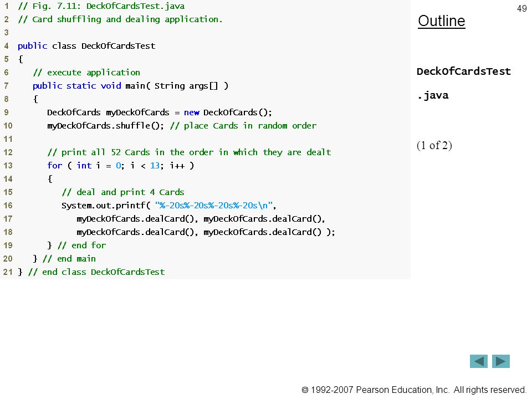
Task: Click the 'public class DeckOfCardsTest' declaration
Action: click(86, 46)
